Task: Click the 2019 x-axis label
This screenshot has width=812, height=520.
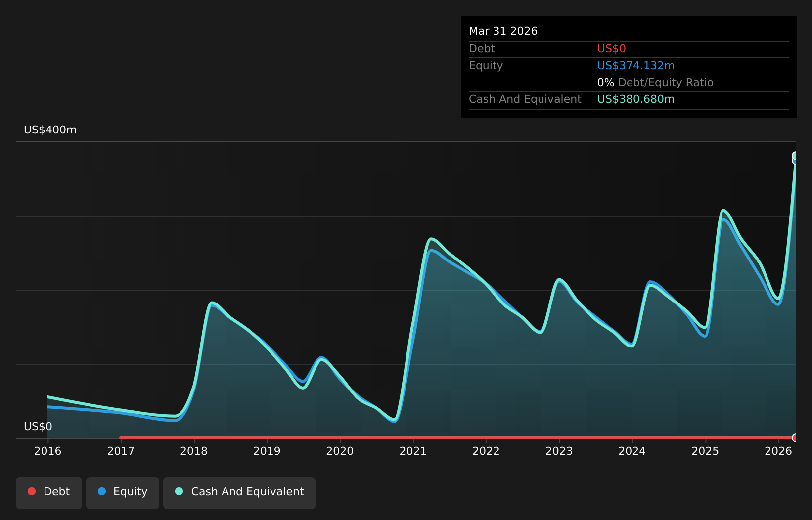Action: 267,451
